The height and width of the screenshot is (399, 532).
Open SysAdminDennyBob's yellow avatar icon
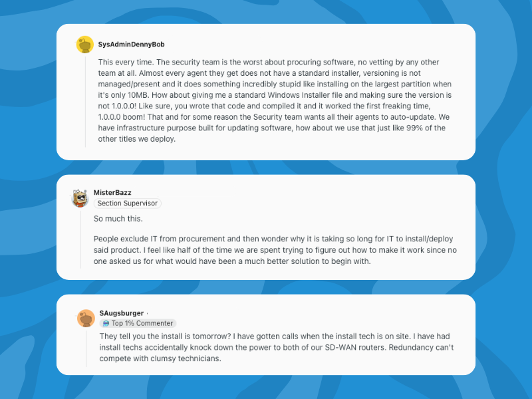coord(85,45)
